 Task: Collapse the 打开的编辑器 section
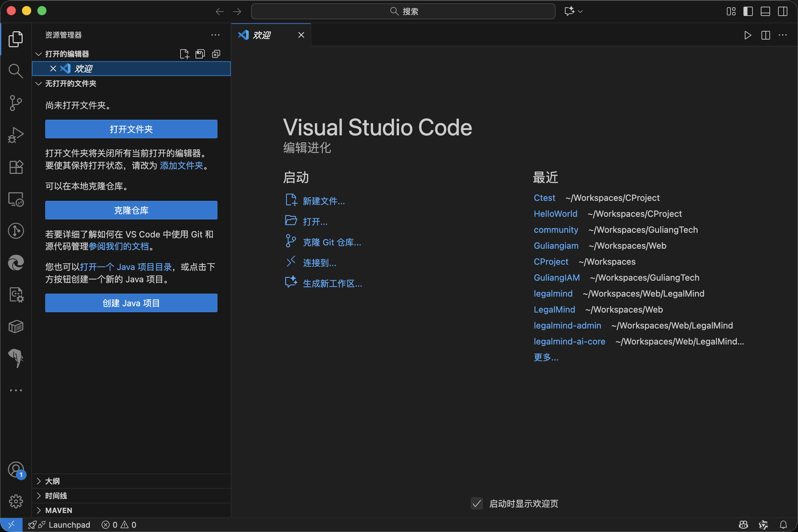[67, 54]
